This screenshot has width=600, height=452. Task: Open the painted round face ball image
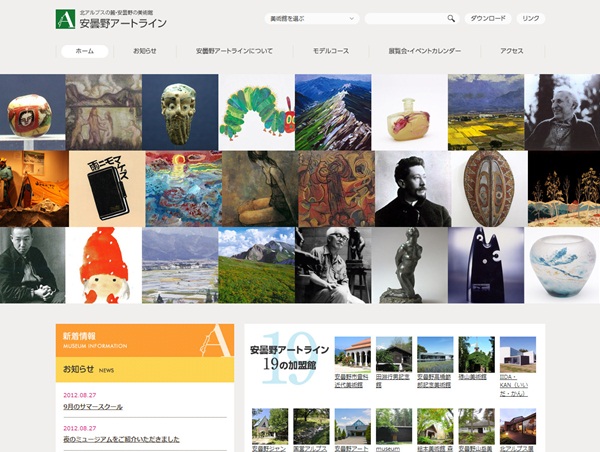point(33,112)
